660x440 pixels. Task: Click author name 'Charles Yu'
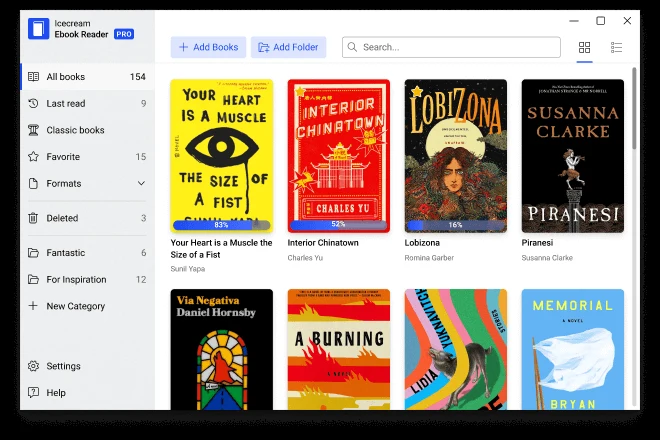[x=305, y=258]
